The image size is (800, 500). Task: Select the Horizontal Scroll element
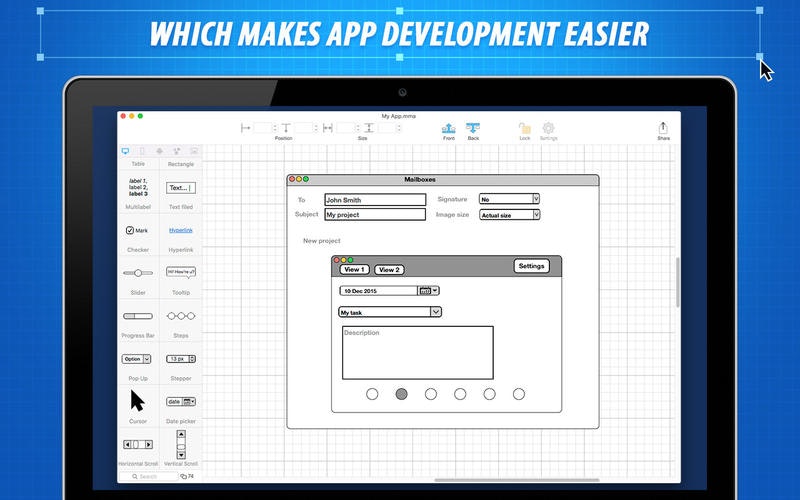pos(138,444)
